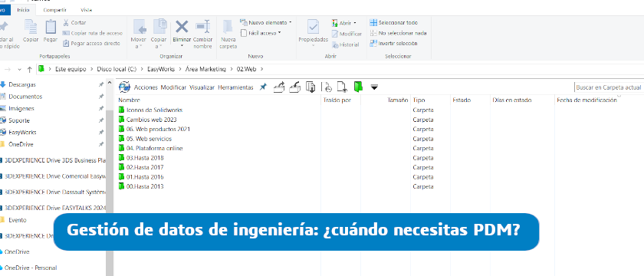
Task: Select the 06. Web productos 2021 folder
Action: point(158,129)
